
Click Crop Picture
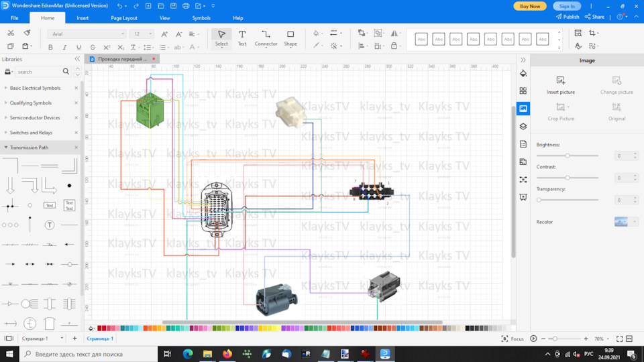point(561,112)
